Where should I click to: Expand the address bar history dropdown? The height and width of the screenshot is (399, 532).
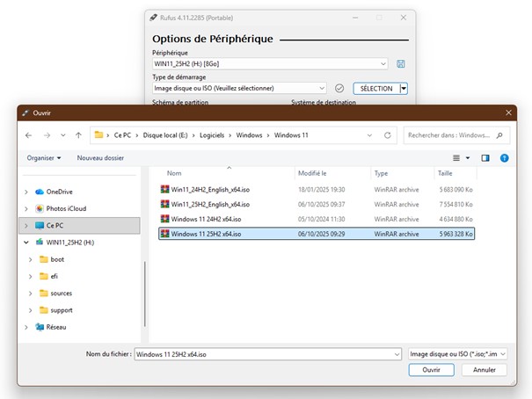[369, 135]
